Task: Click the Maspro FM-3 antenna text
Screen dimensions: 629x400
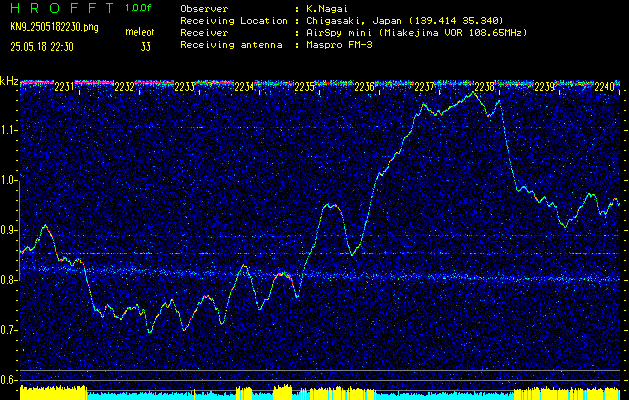Action: [339, 45]
